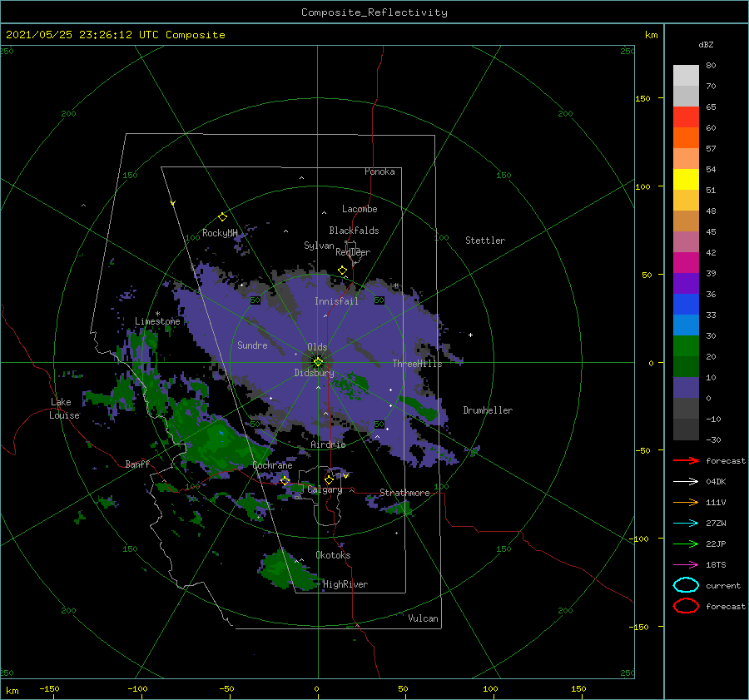Click the Strathmore label
This screenshot has height=700, width=749.
point(404,493)
